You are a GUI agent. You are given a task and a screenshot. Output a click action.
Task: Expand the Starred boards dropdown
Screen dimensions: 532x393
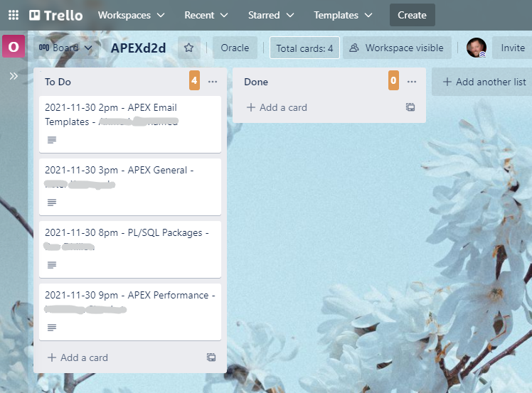tap(271, 15)
